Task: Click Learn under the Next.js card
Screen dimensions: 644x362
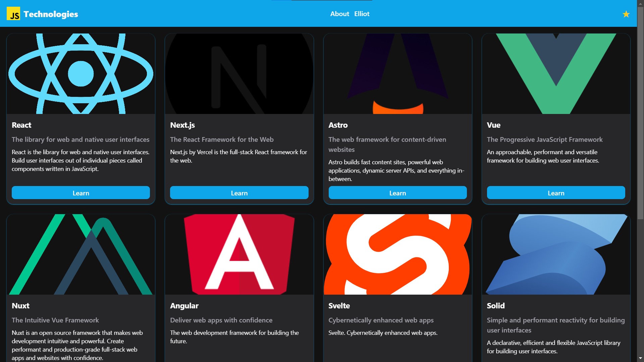Action: (239, 193)
